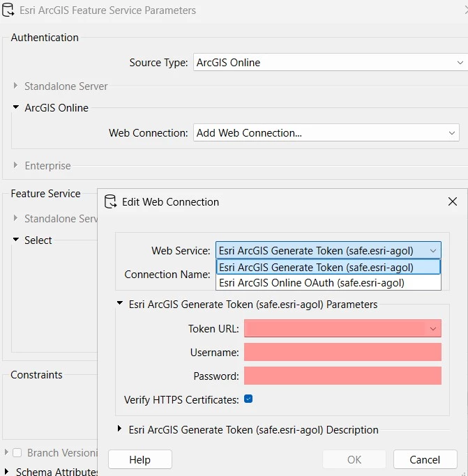Collapse the Select section
Screen dimensions: 468x476
(16, 239)
